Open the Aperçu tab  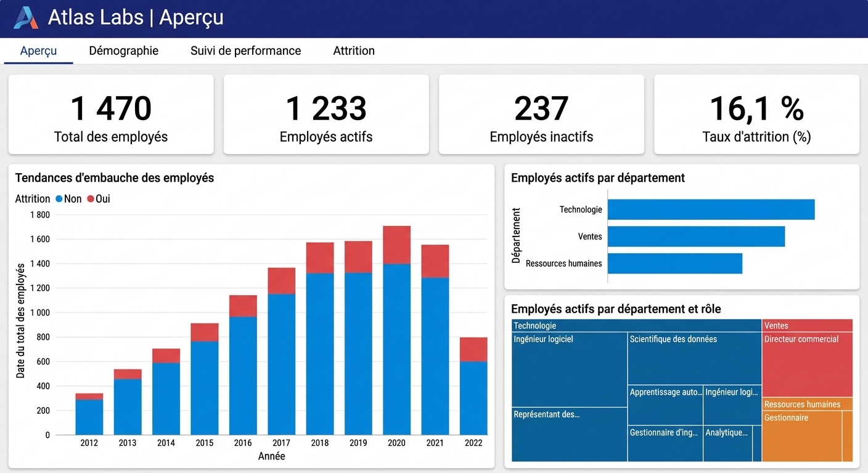pyautogui.click(x=38, y=51)
